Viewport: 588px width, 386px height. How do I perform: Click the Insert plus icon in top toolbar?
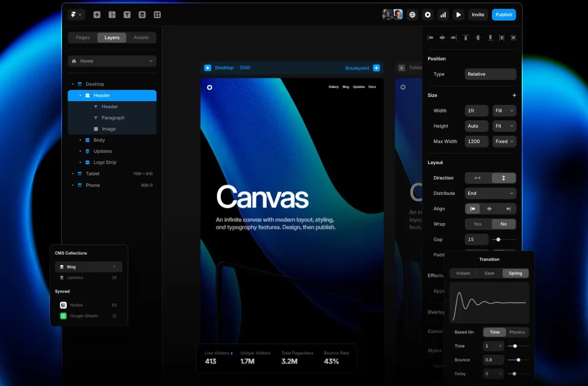point(97,15)
